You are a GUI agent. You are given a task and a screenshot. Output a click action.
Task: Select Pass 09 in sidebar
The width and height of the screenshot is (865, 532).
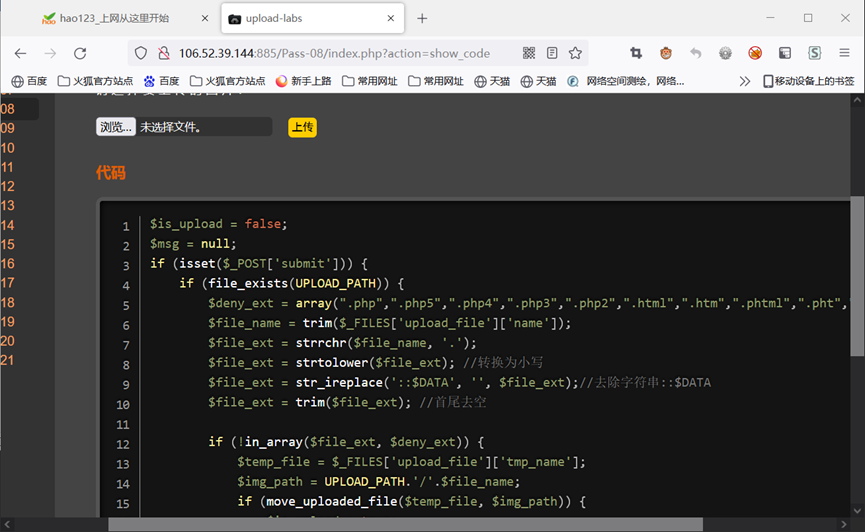tap(8, 128)
